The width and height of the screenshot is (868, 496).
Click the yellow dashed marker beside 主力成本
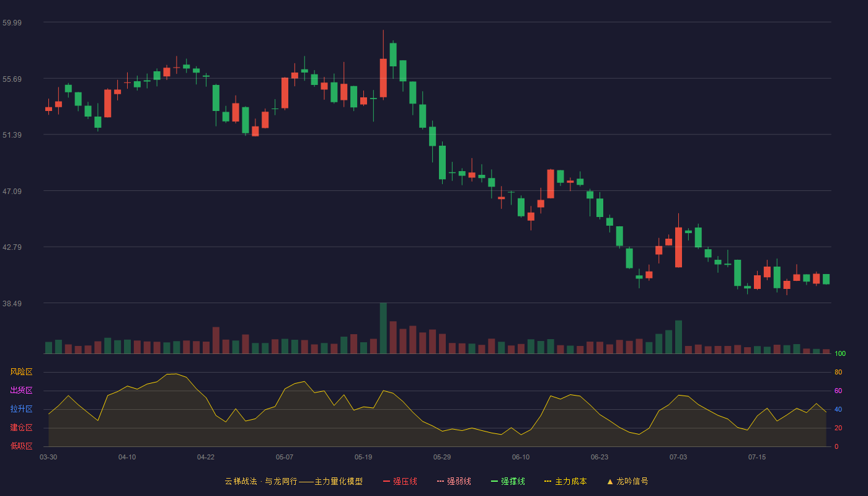click(x=547, y=481)
